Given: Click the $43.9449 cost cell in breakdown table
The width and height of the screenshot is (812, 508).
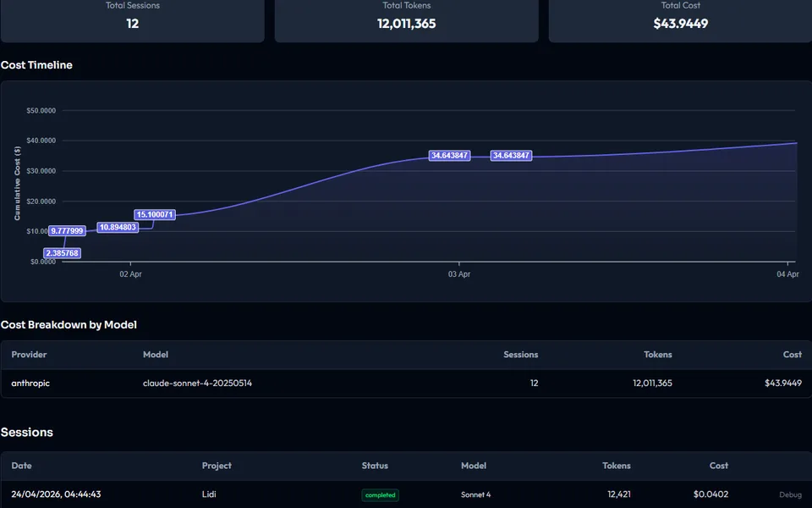Looking at the screenshot, I should 783,383.
